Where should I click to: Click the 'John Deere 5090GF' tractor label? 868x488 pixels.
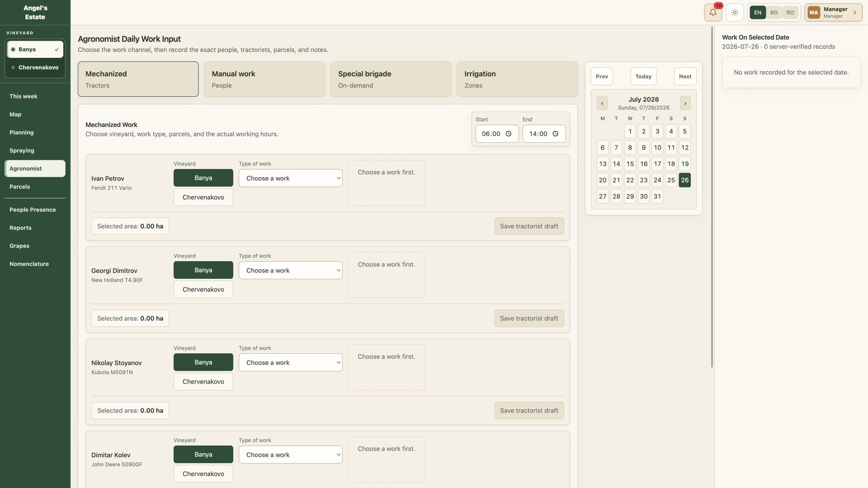click(x=117, y=465)
